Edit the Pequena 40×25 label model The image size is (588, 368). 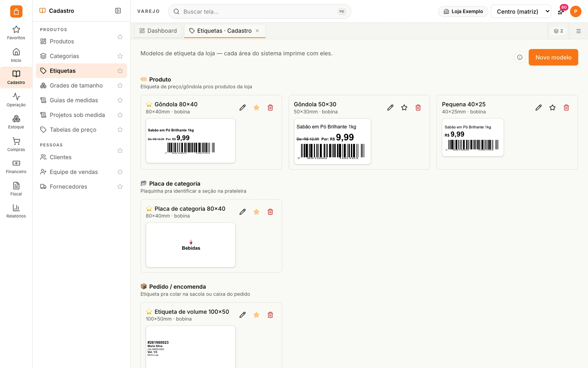(538, 108)
